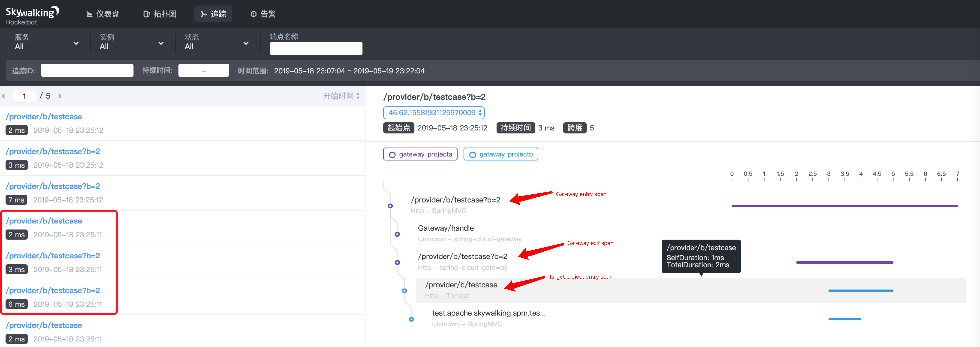Click the 起始点 start time label
Viewport: 980px width, 347px height.
(398, 128)
